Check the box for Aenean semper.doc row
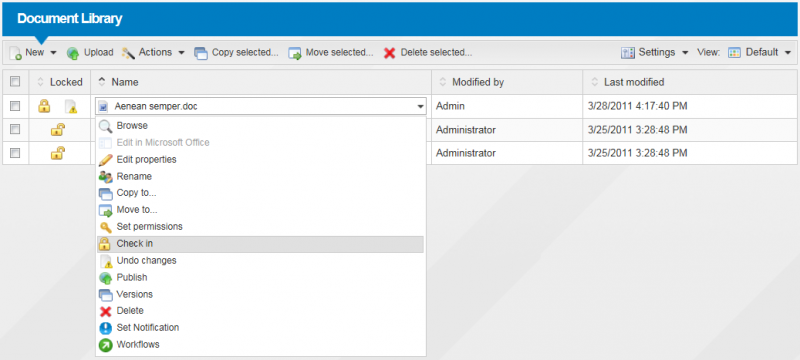The width and height of the screenshot is (800, 360). [x=15, y=106]
